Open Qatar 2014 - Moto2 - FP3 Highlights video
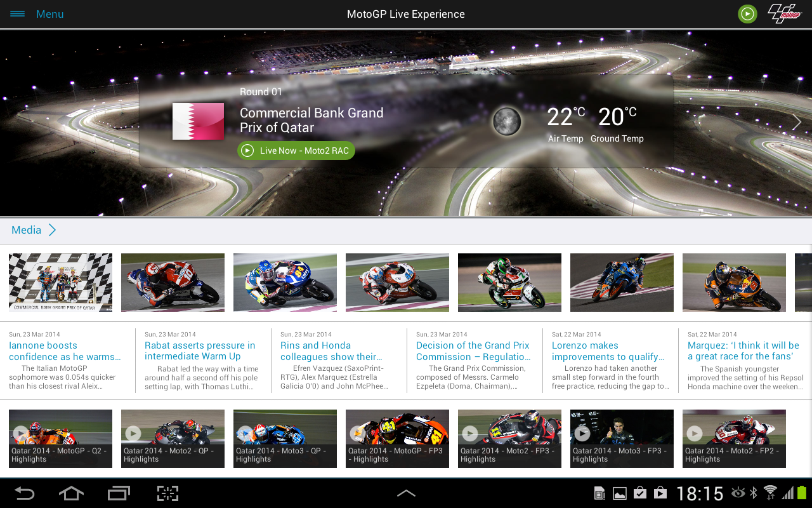Image resolution: width=812 pixels, height=508 pixels. tap(509, 439)
